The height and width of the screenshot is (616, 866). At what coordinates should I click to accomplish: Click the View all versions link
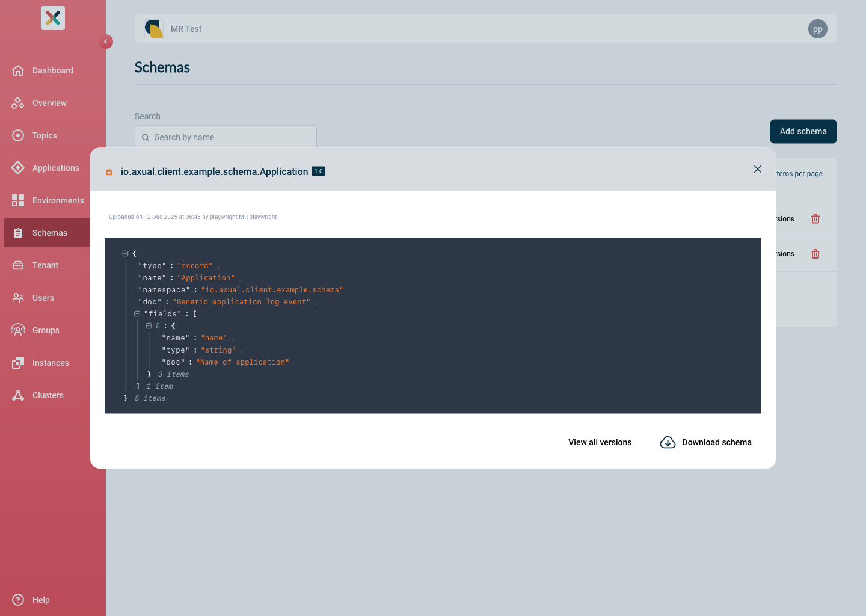click(x=600, y=442)
